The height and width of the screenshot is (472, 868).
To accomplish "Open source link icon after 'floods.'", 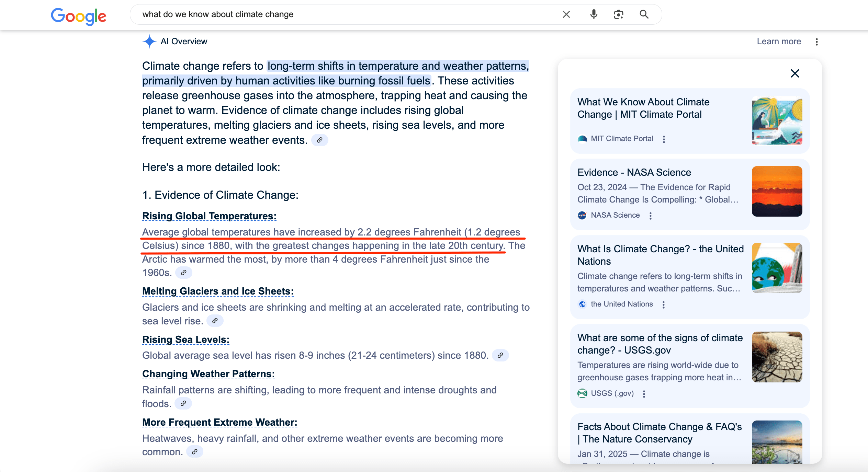I will tap(183, 403).
